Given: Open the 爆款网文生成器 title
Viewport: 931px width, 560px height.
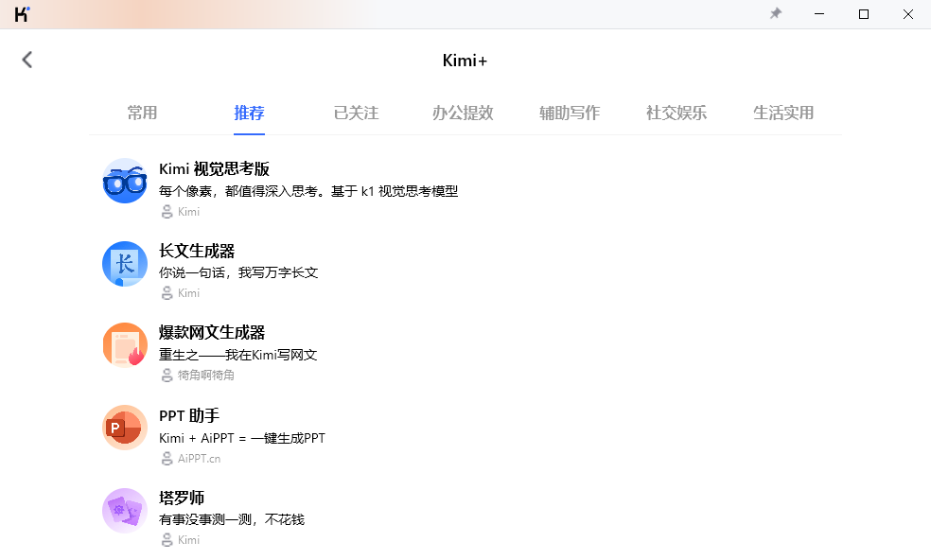Looking at the screenshot, I should (x=212, y=333).
